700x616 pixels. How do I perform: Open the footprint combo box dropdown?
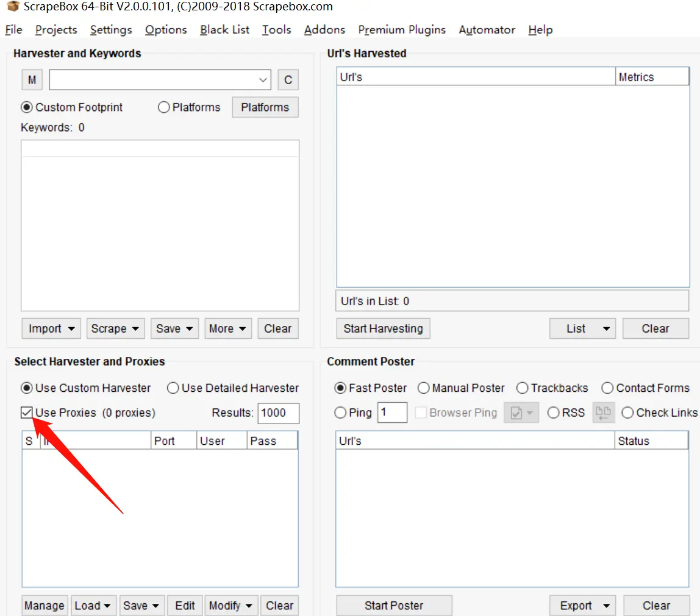point(262,80)
